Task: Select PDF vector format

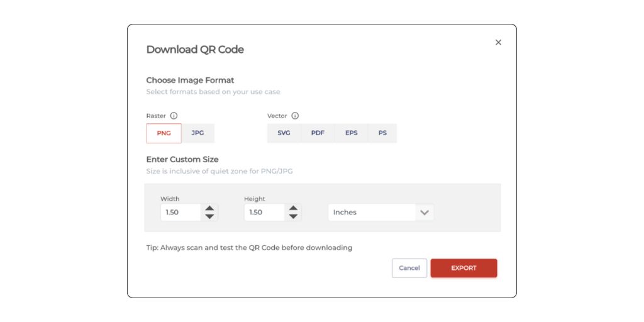Action: pyautogui.click(x=318, y=133)
